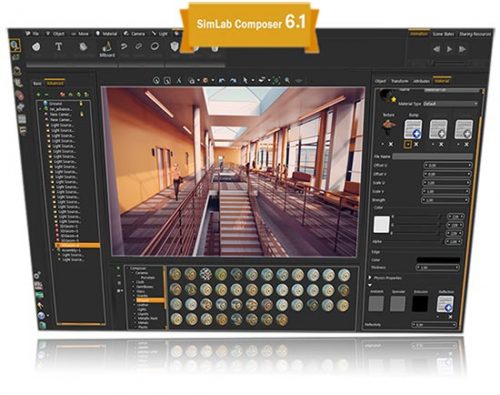Open the dropdown arrow beside the globe icon
The height and width of the screenshot is (395, 500).
pos(48,315)
